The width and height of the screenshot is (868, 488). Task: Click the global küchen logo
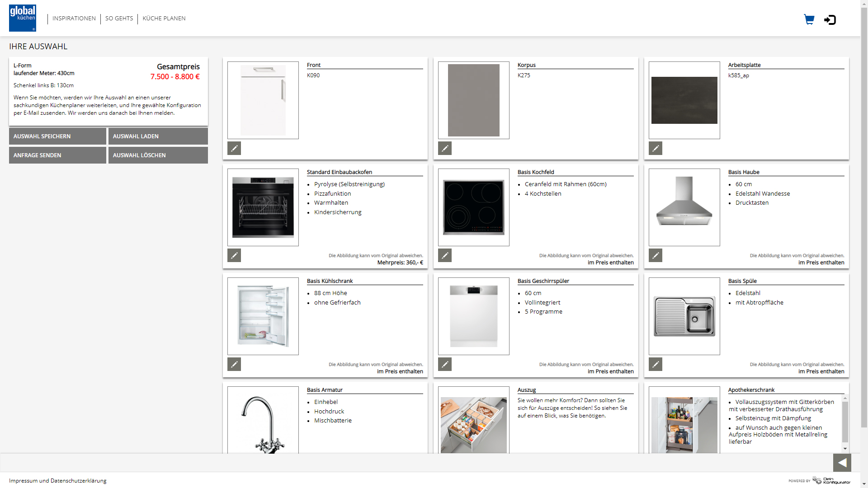[23, 18]
